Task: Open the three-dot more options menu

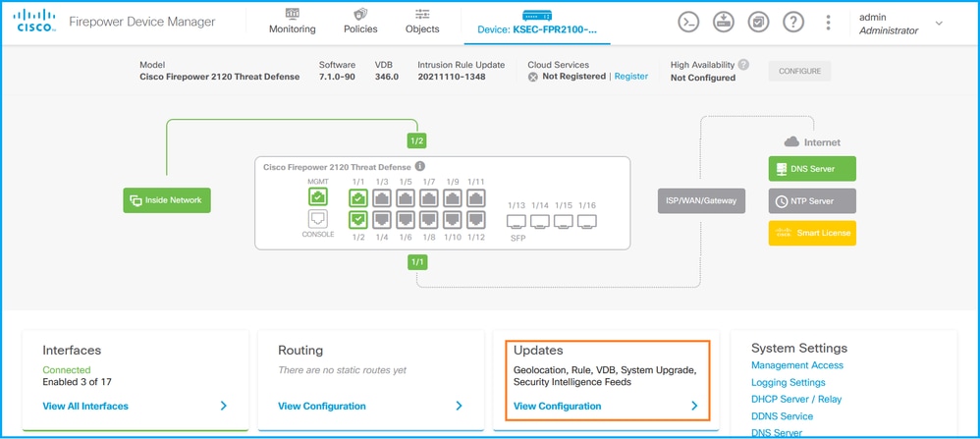Action: [x=828, y=23]
